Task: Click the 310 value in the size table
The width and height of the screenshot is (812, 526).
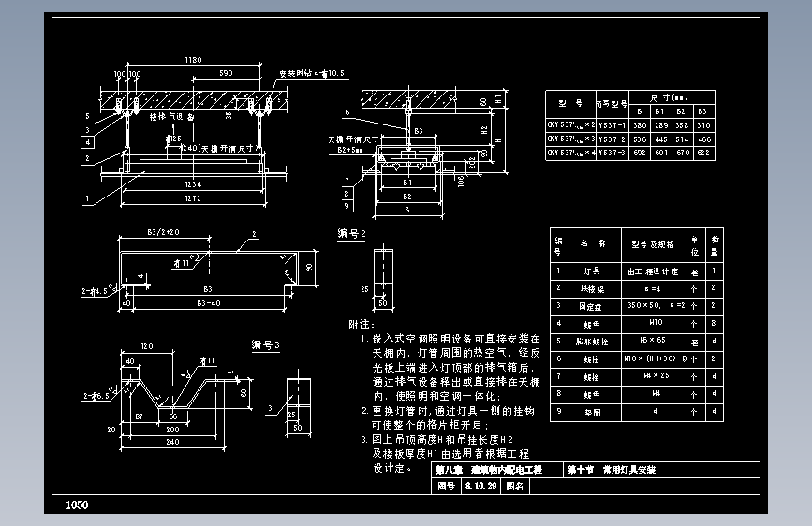Action: pos(703,125)
